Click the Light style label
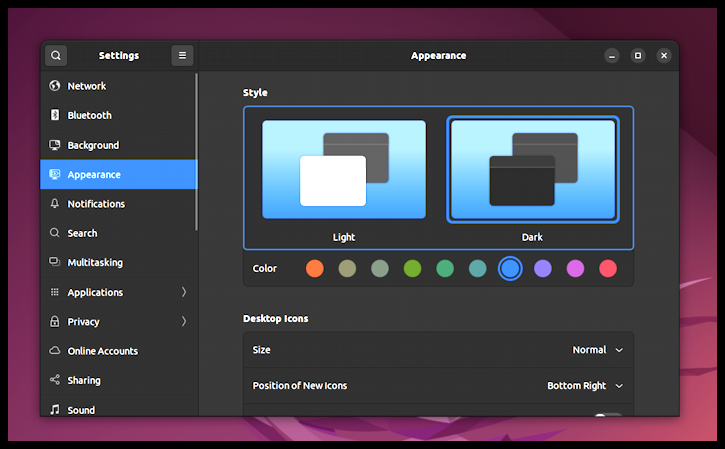 click(x=344, y=237)
